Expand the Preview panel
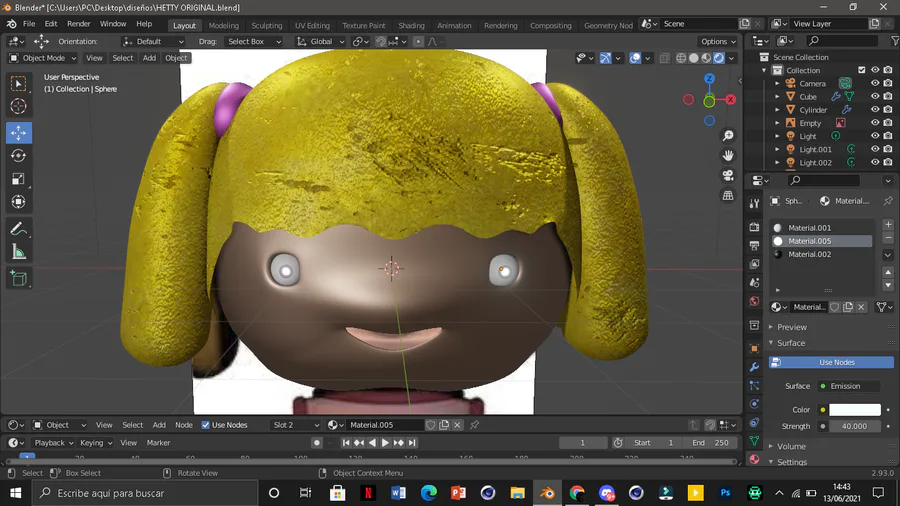The width and height of the screenshot is (900, 506). pyautogui.click(x=792, y=327)
